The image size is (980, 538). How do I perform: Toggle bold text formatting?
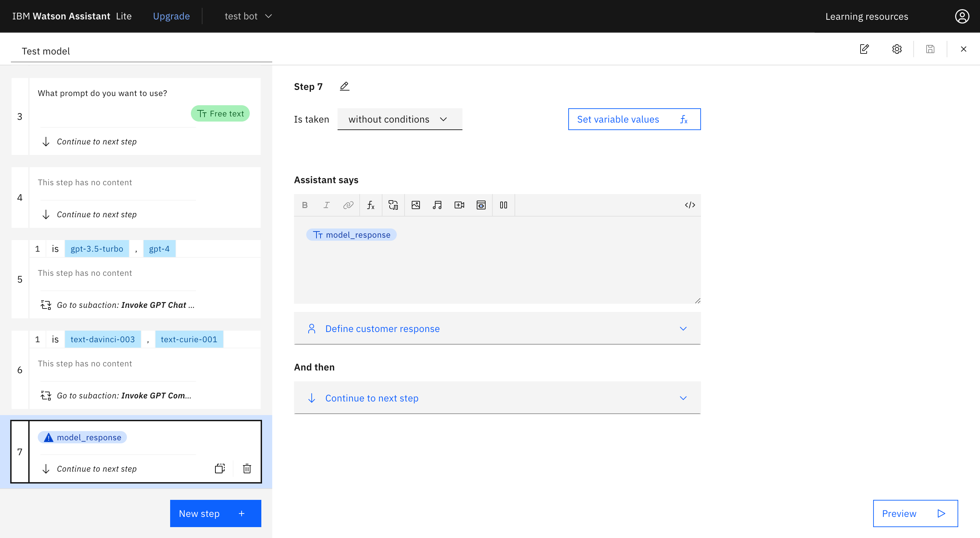(x=305, y=205)
